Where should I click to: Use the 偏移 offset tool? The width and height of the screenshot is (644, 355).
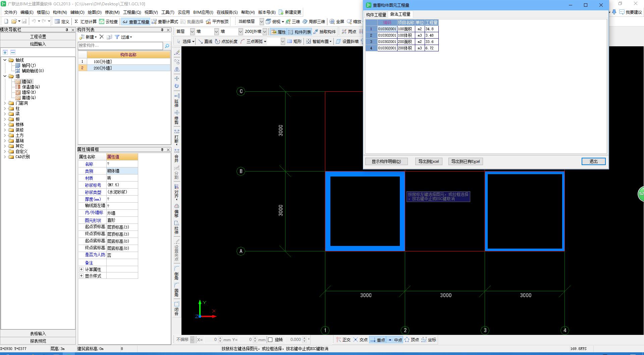pos(176,210)
